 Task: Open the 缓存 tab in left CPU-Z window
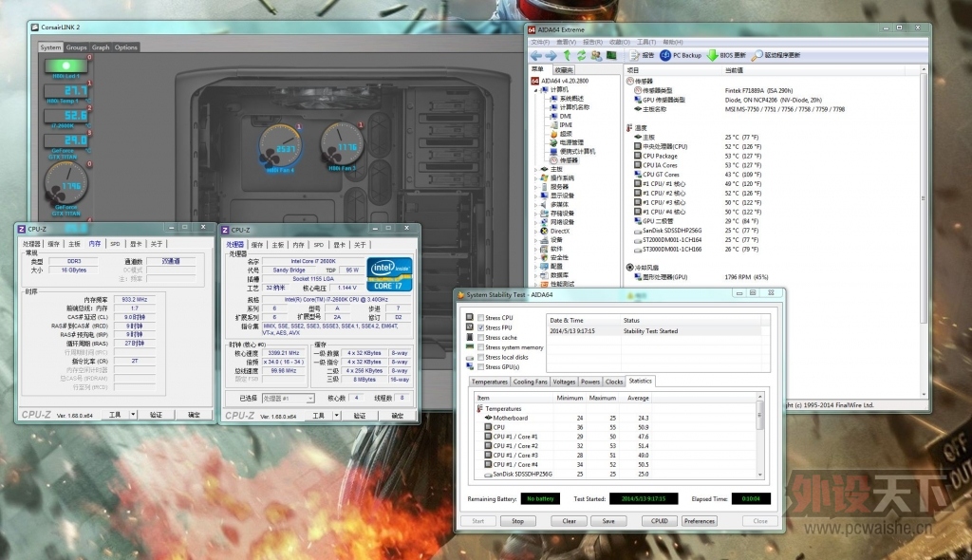[54, 244]
